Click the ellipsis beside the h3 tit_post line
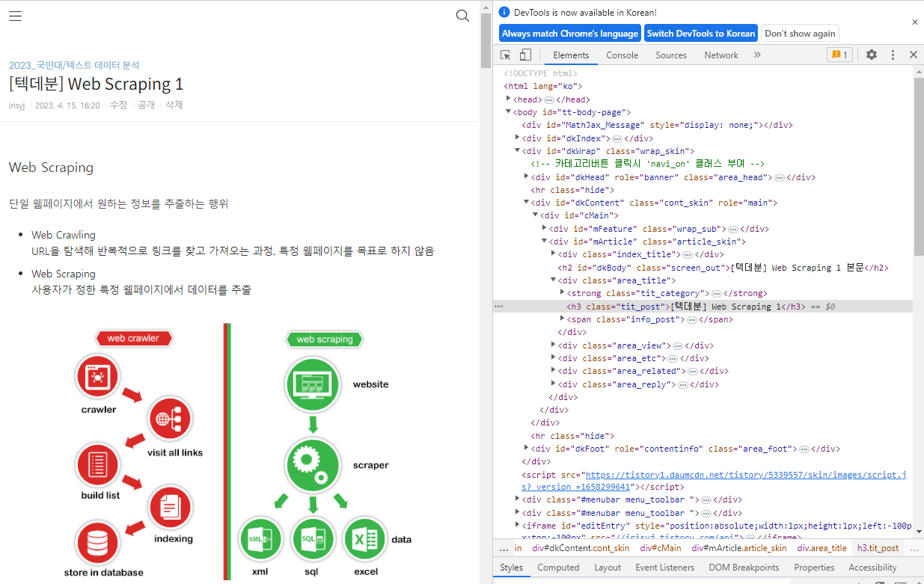 (x=499, y=307)
